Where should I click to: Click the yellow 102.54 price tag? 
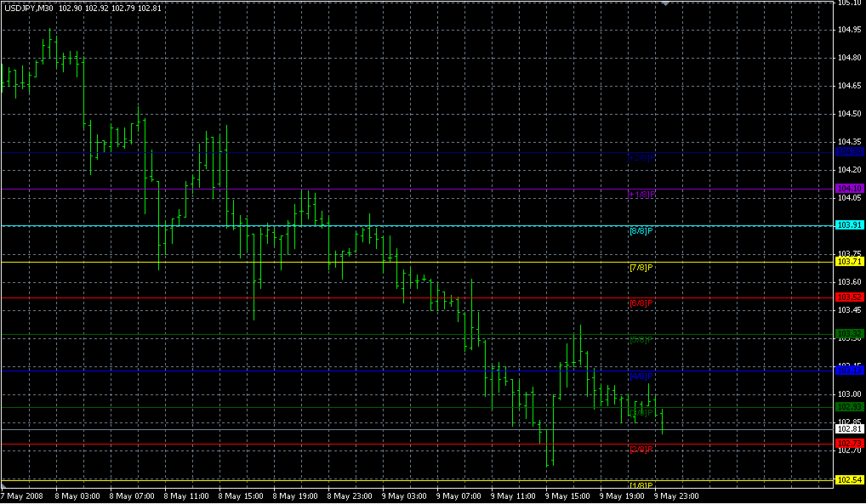pyautogui.click(x=850, y=480)
